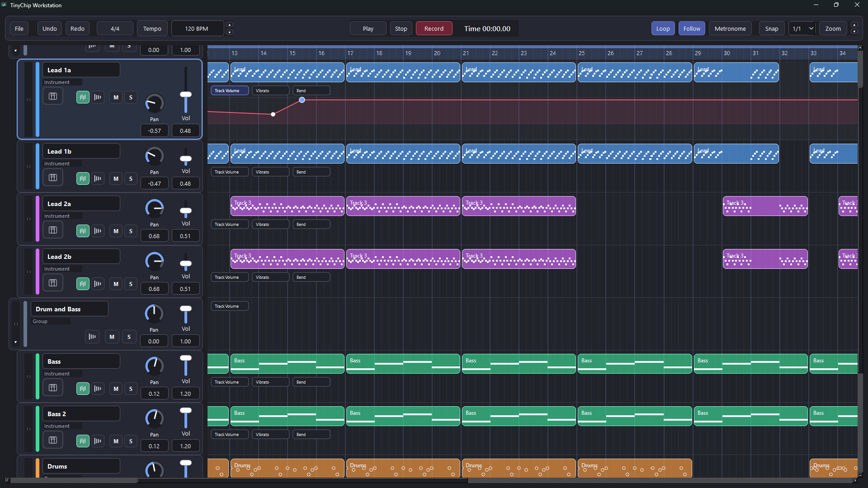Grab the drag handle of Bass track
Screen dimensions: 868x488
tap(28, 376)
